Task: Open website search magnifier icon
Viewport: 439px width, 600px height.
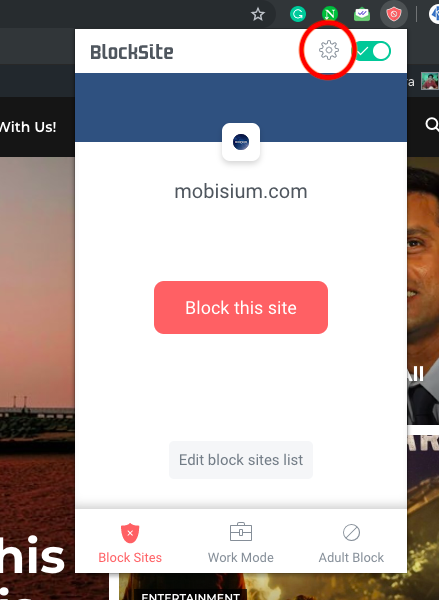Action: (432, 125)
